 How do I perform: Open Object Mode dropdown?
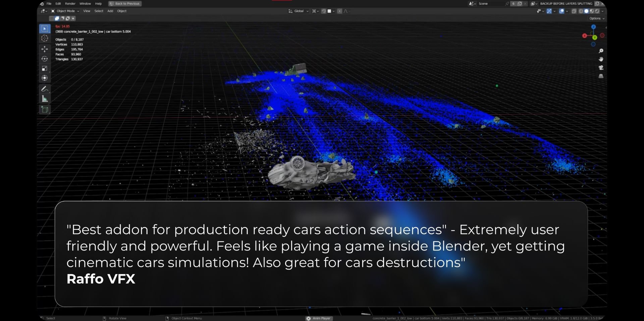[x=65, y=11]
